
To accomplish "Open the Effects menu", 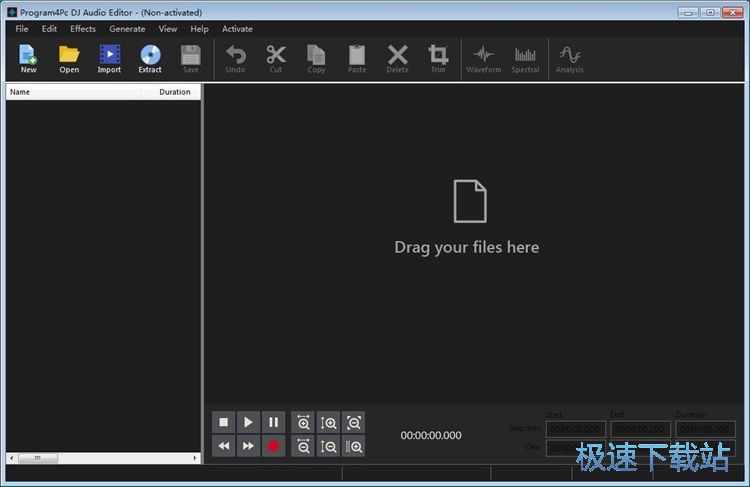I will coord(83,29).
